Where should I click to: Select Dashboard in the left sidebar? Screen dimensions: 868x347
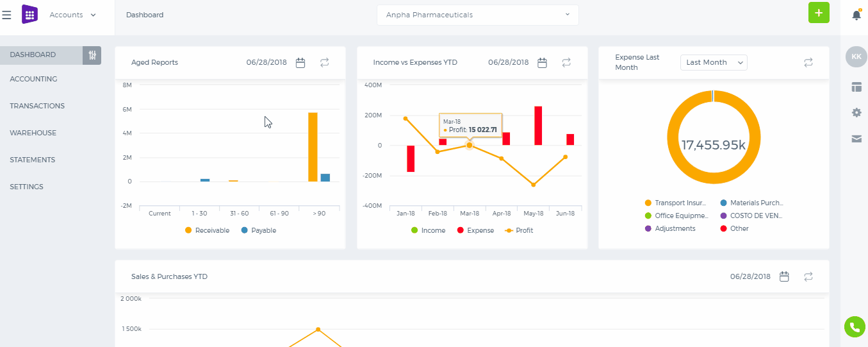pos(41,55)
